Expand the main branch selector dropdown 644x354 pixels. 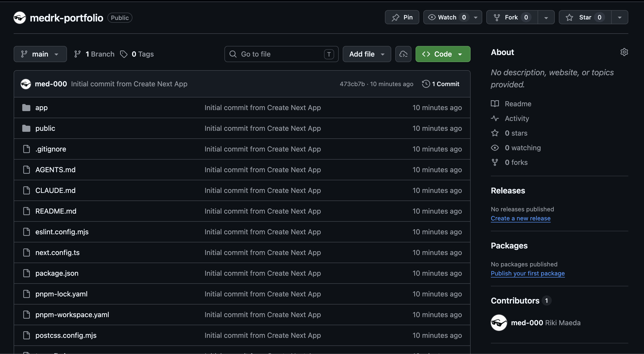click(40, 54)
